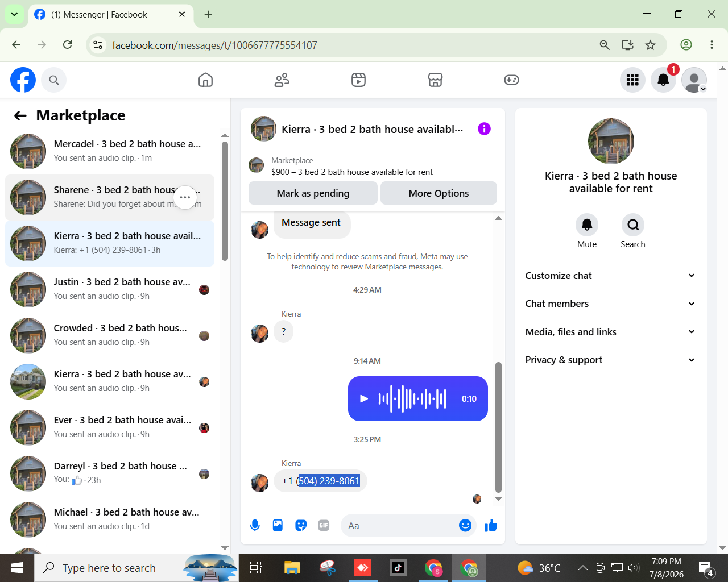The height and width of the screenshot is (582, 728).
Task: Open Justin conversation in list
Action: [x=110, y=289]
